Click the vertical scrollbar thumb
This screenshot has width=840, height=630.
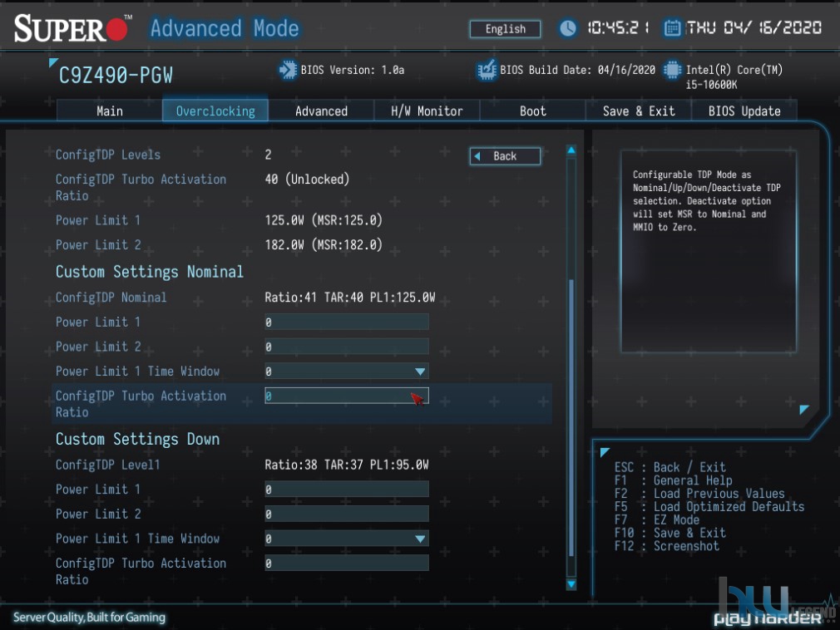571,418
